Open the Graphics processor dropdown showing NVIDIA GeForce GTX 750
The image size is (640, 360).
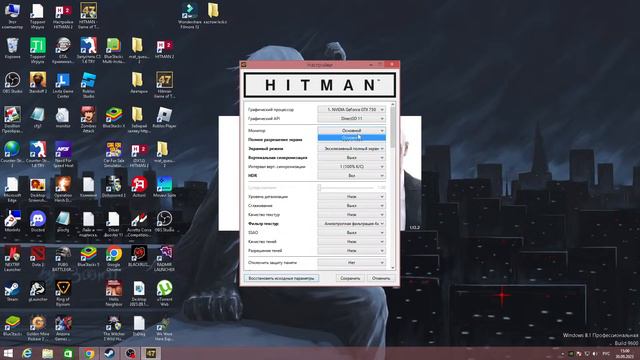(x=351, y=109)
